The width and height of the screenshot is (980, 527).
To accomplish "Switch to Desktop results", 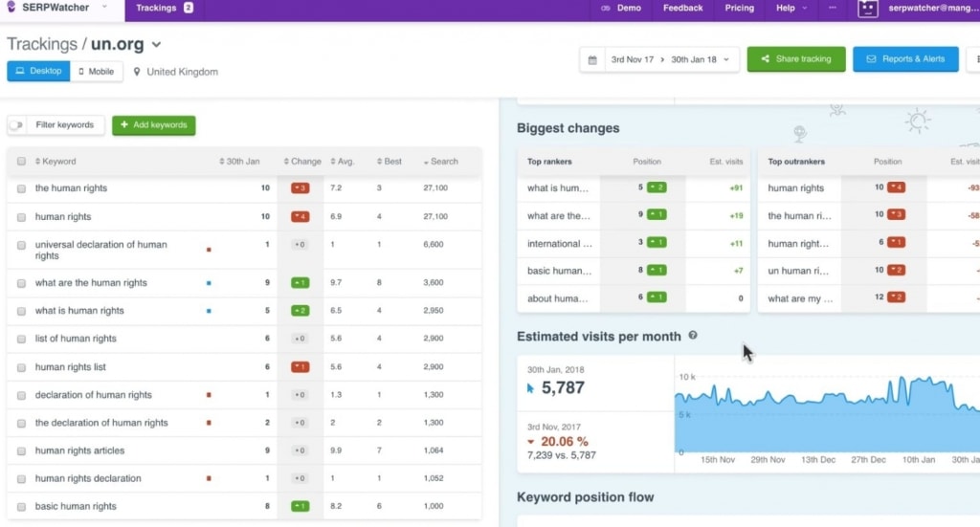I will click(38, 71).
